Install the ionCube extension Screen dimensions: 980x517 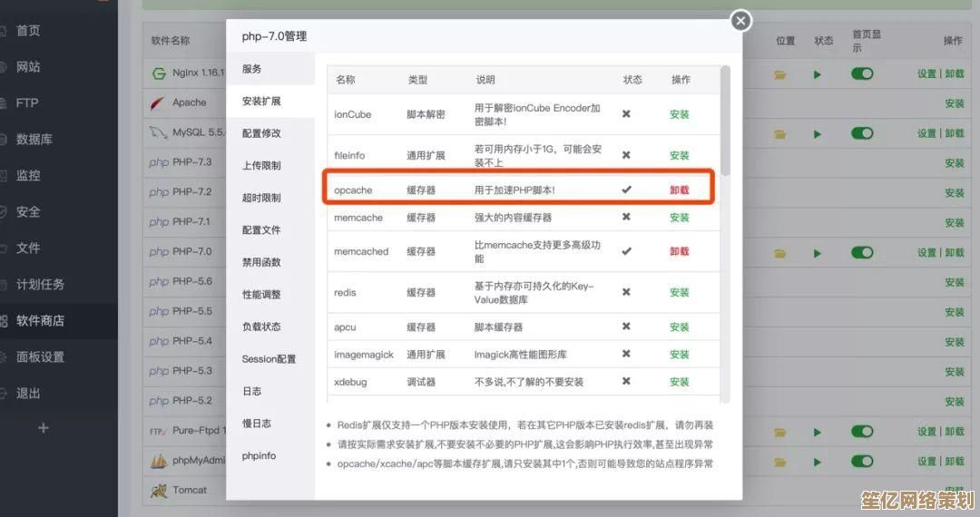(680, 114)
